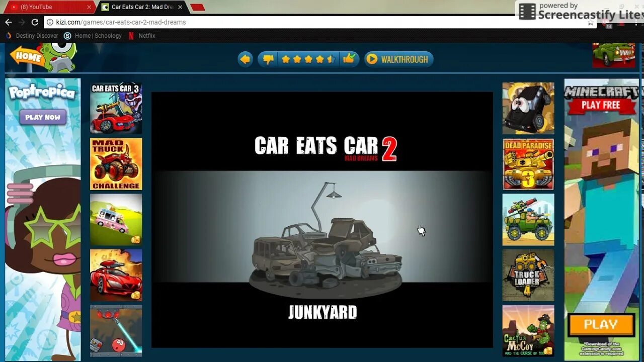
Task: Open Dead Paradise 3 game thumbnail
Action: [528, 164]
